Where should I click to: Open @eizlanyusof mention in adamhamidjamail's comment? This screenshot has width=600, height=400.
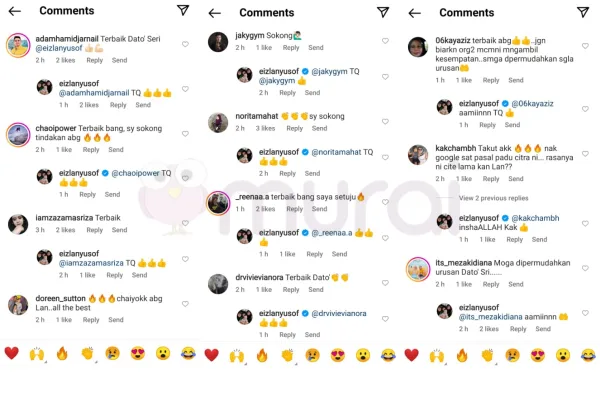click(x=59, y=48)
